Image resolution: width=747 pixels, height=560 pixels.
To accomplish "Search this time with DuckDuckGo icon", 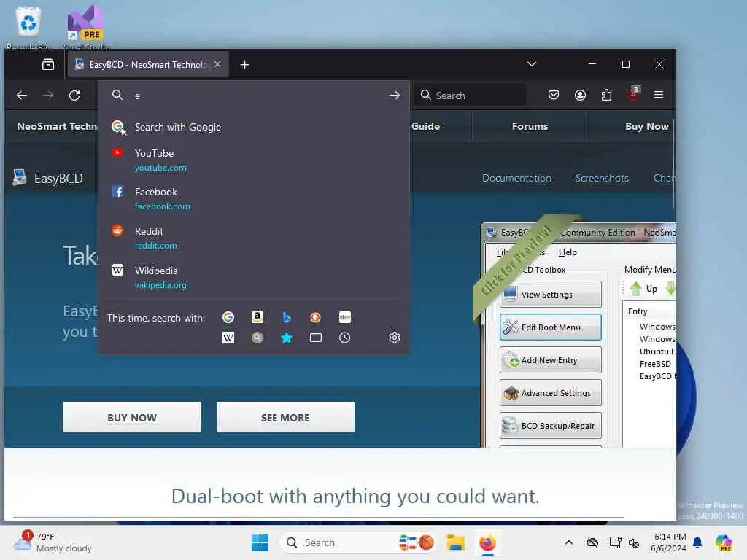I will click(x=315, y=317).
